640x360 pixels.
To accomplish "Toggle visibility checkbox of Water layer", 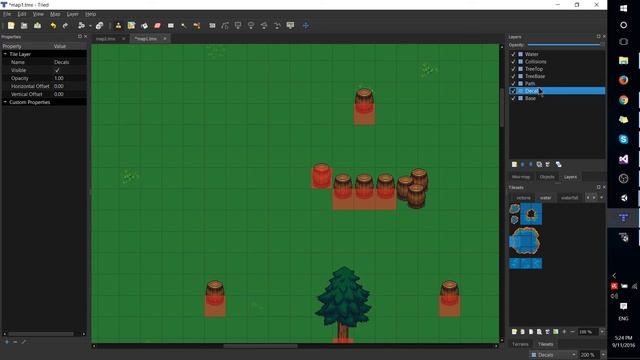I will pyautogui.click(x=513, y=54).
